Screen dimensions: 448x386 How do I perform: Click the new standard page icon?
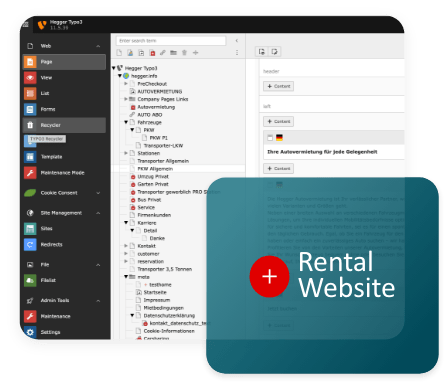pos(119,53)
